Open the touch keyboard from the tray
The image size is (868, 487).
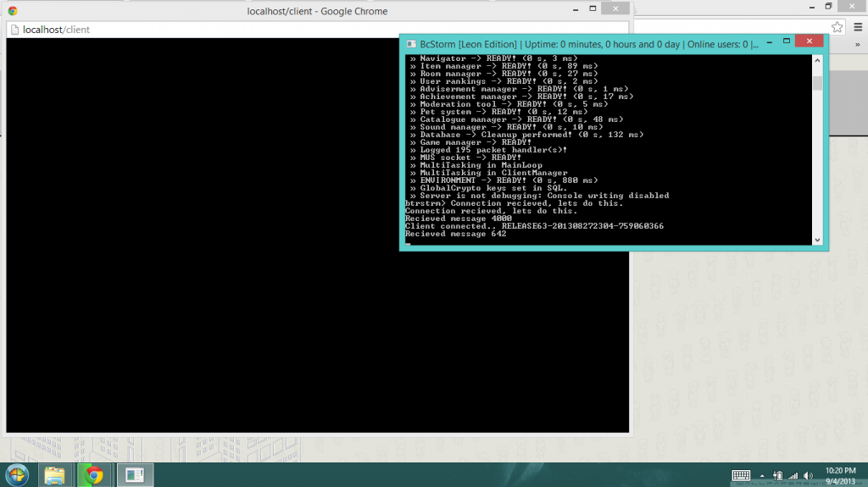click(x=740, y=475)
